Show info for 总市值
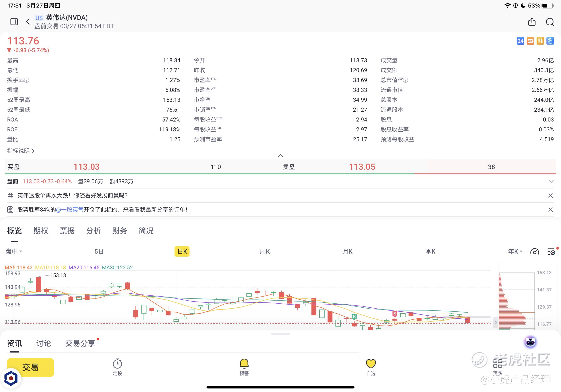 coord(405,80)
